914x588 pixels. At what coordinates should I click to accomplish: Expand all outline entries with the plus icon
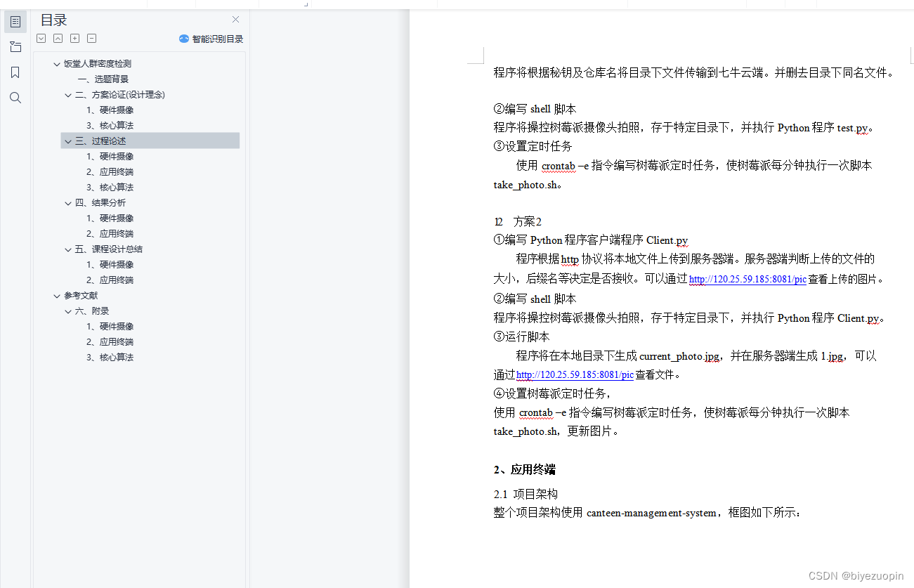74,38
